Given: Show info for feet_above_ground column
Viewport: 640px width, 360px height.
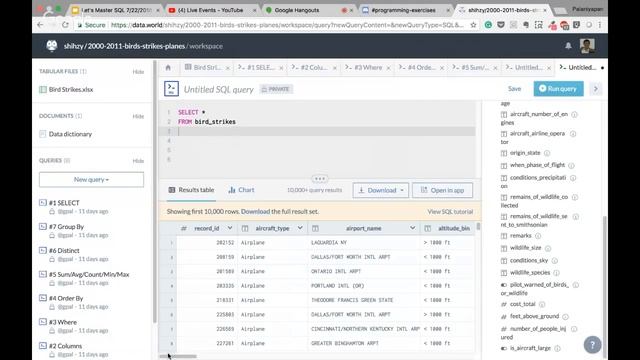Looking at the screenshot, I should [565, 317].
